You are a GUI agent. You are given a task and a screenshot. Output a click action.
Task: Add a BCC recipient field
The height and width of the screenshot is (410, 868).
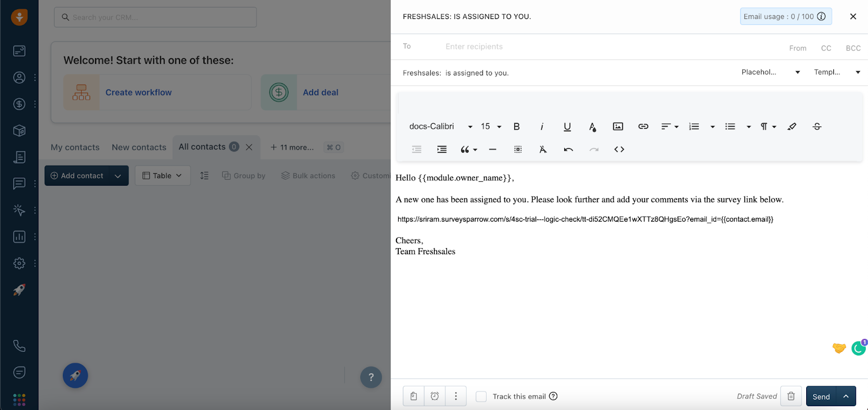click(853, 48)
